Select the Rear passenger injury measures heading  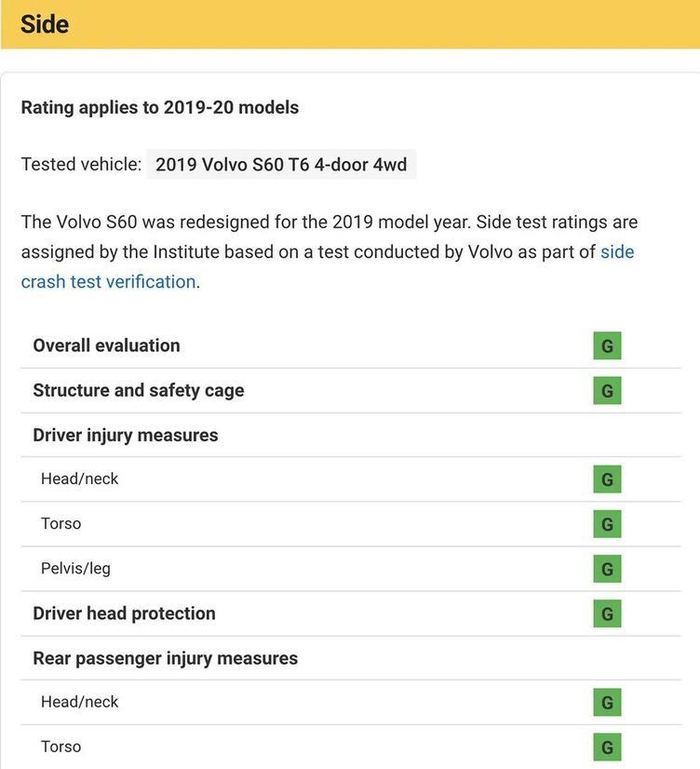coord(165,658)
